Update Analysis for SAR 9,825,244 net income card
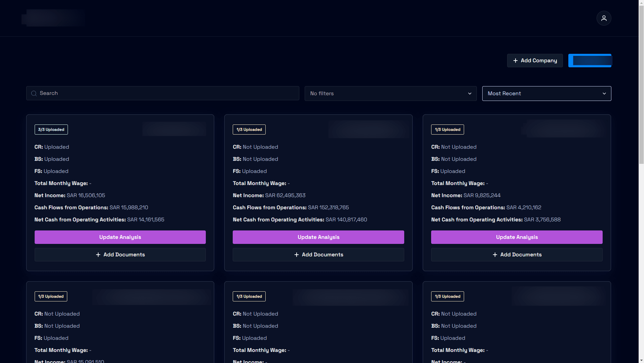Viewport: 644px width, 363px height. (517, 237)
